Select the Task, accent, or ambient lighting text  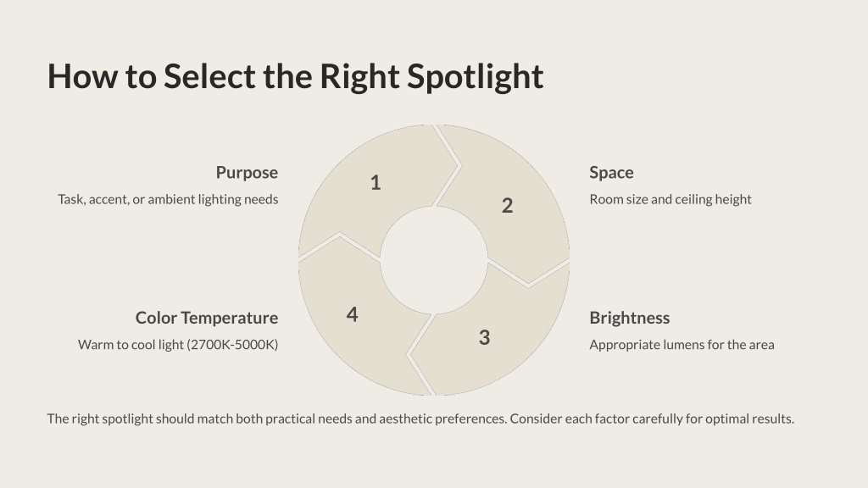[169, 199]
